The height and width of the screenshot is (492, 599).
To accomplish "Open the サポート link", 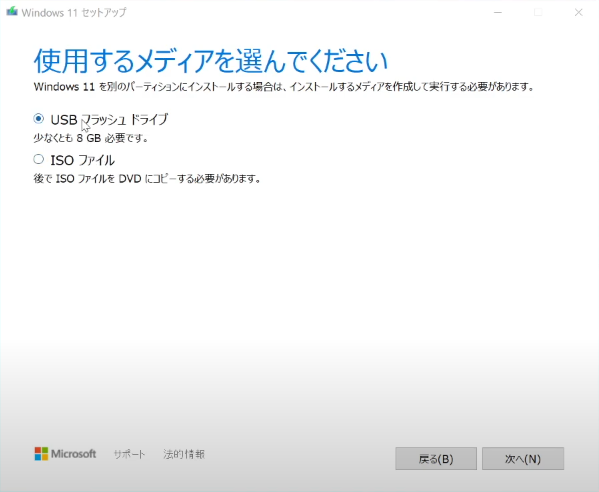I will pos(129,454).
